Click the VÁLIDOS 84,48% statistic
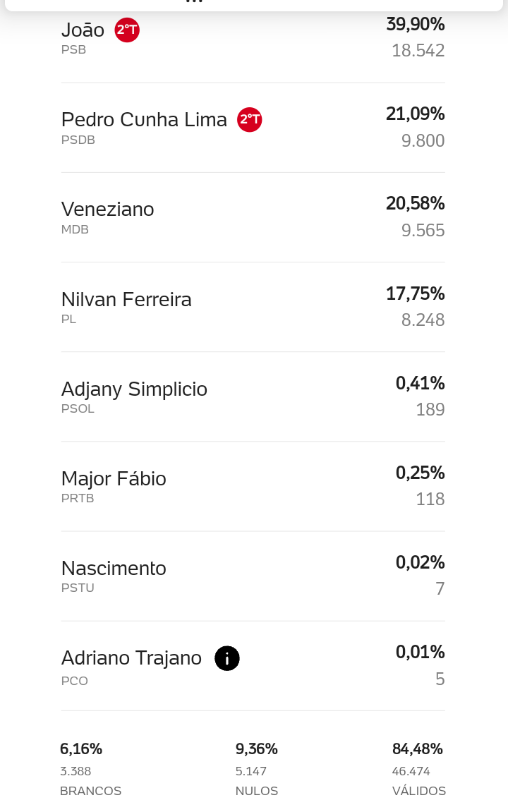The width and height of the screenshot is (508, 812). click(x=419, y=769)
